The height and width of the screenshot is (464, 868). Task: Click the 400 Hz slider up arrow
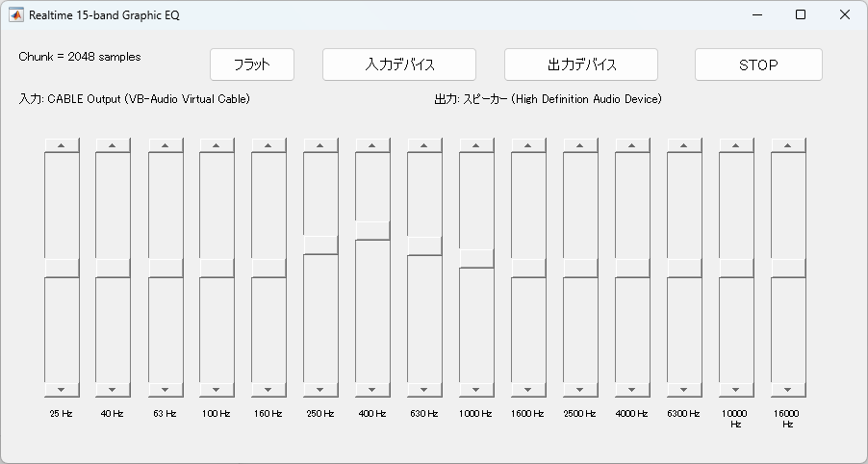click(372, 145)
